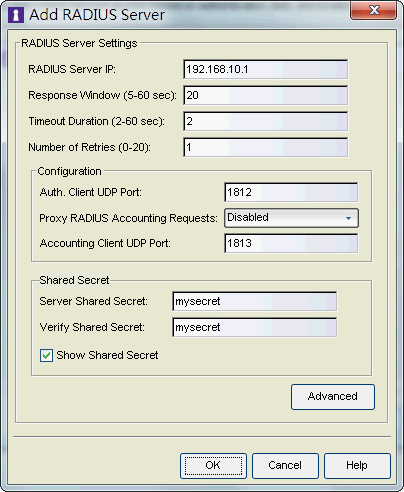Cancel adding the RADIUS server
This screenshot has height=492, width=404.
285,466
